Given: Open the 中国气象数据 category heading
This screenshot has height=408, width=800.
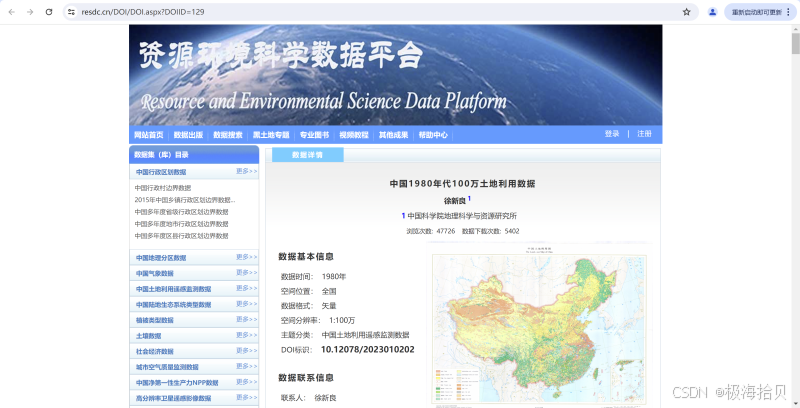Looking at the screenshot, I should (x=155, y=273).
